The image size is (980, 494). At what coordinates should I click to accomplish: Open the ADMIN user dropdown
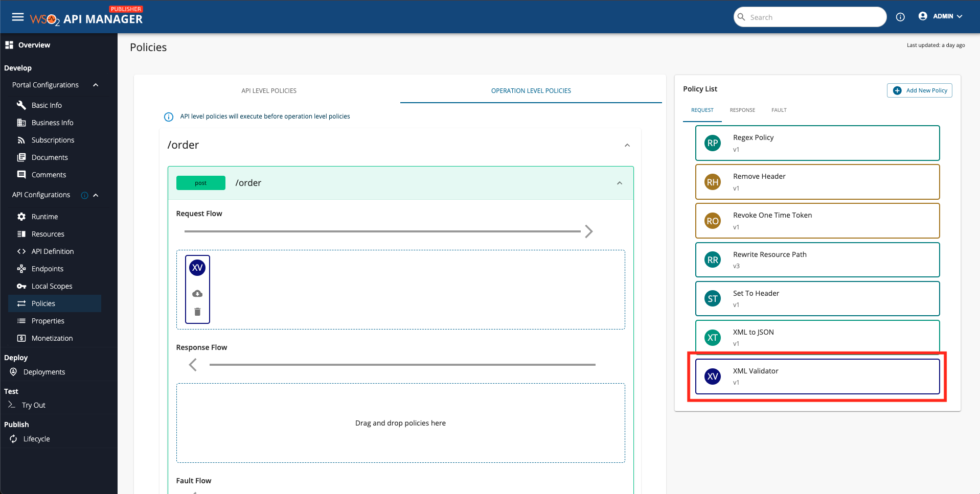click(941, 16)
